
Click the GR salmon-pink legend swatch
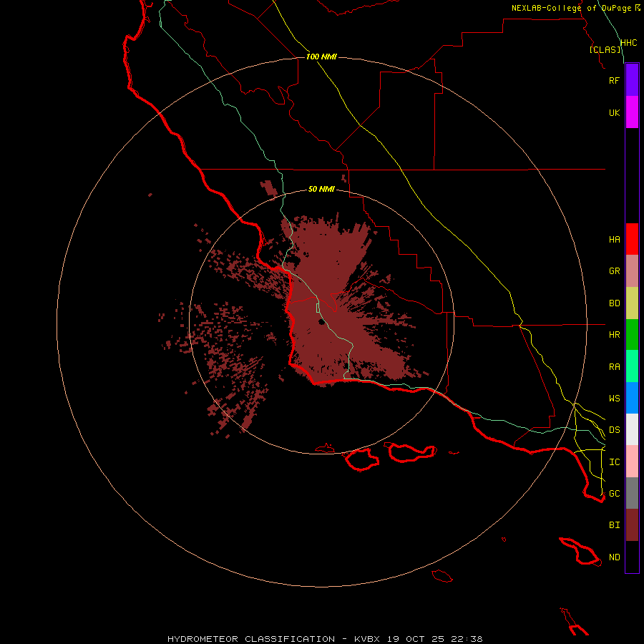(632, 270)
